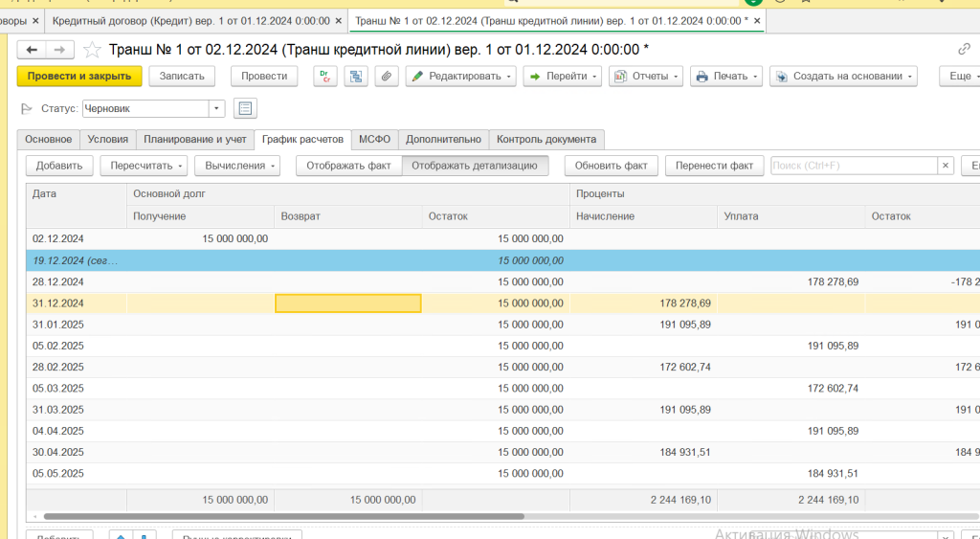The image size is (980, 539).
Task: Open the Печать dropdown menu
Action: (x=726, y=77)
